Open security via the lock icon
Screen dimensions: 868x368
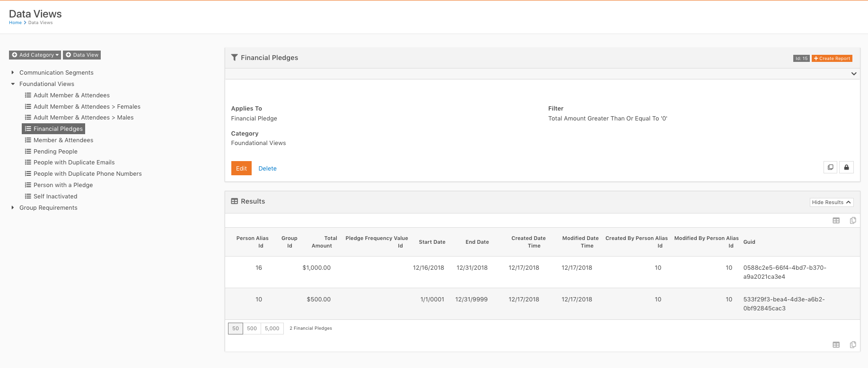(x=846, y=167)
